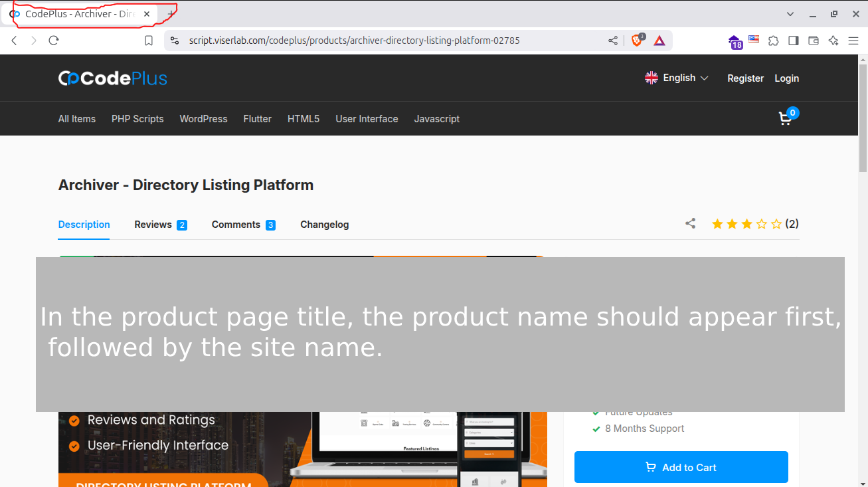Screen dimensions: 868x487
Task: Open All Items in navigation
Action: tap(77, 119)
